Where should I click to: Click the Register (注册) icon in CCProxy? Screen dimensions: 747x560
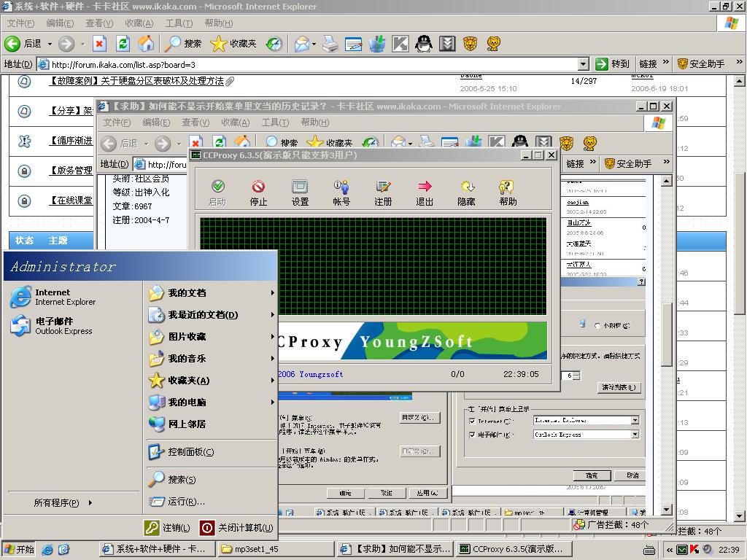tap(383, 192)
